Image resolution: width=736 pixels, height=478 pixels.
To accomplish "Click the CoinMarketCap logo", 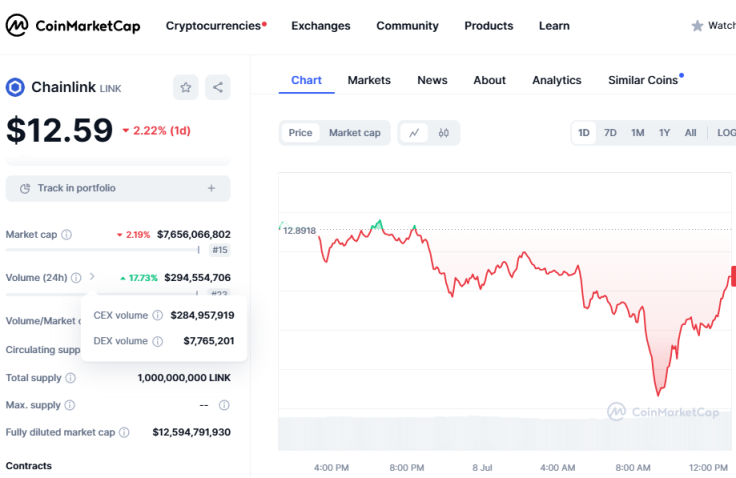I will 73,25.
